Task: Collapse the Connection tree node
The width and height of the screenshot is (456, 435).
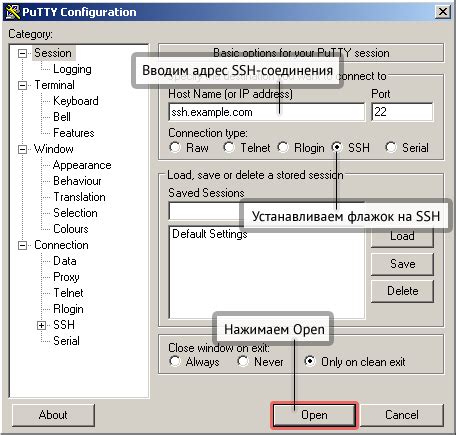Action: coord(22,245)
